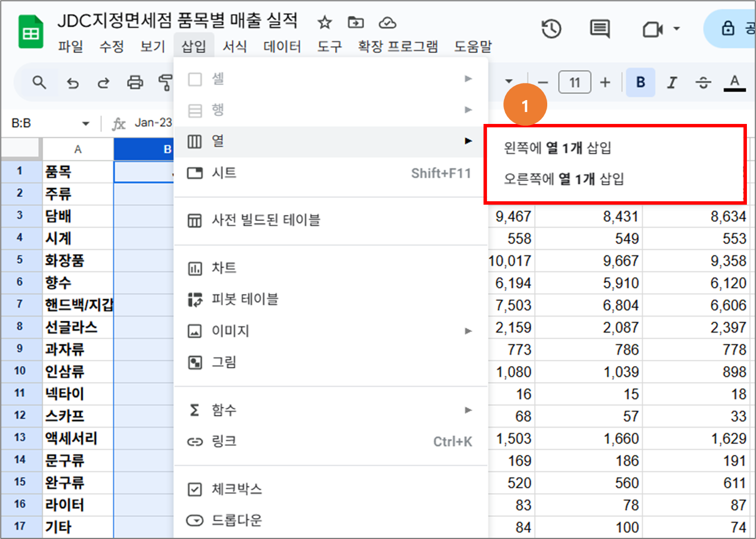Click cell with value 1,660
The height and width of the screenshot is (539, 756).
click(589, 438)
